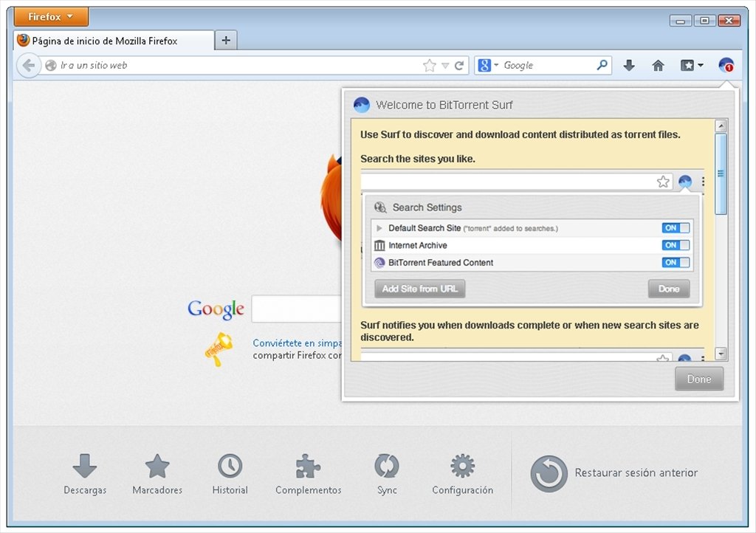Click the Conviértete en simpatizante link

point(297,343)
